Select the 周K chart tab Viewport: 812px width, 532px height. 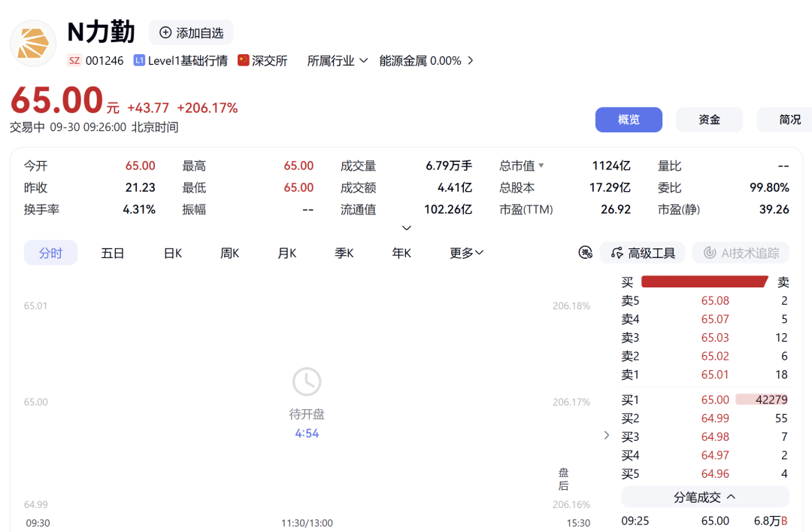[x=230, y=253]
